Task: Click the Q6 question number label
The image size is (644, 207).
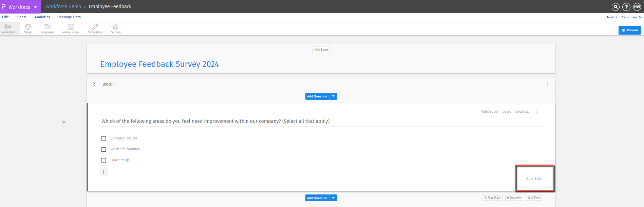Action: [63, 122]
